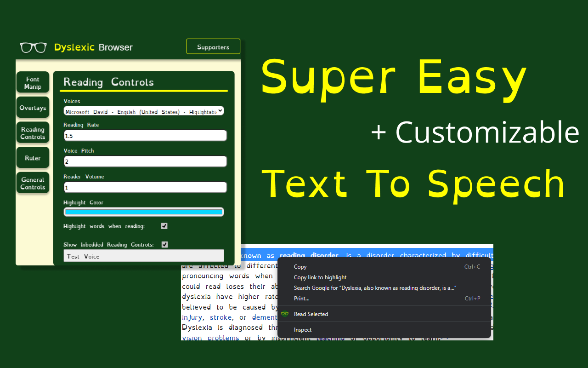Toggle Show Inbedded Reading Controls checkbox
The width and height of the screenshot is (588, 368).
click(164, 244)
